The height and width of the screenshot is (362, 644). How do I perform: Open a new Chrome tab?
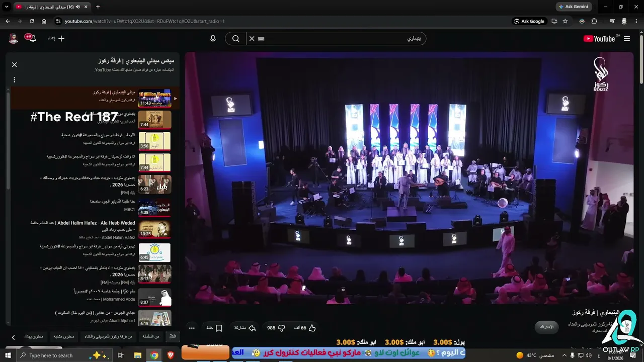[98, 7]
